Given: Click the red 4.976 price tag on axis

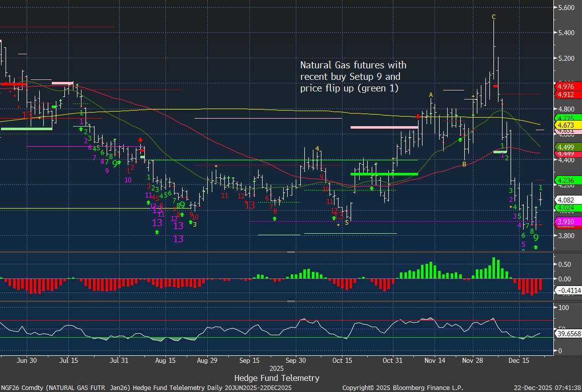Looking at the screenshot, I should [x=564, y=86].
